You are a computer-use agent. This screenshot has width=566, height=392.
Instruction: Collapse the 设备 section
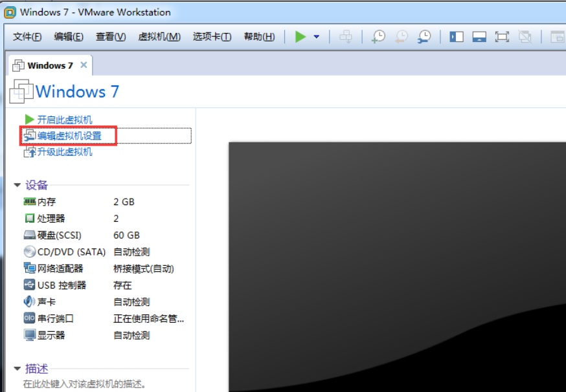17,185
